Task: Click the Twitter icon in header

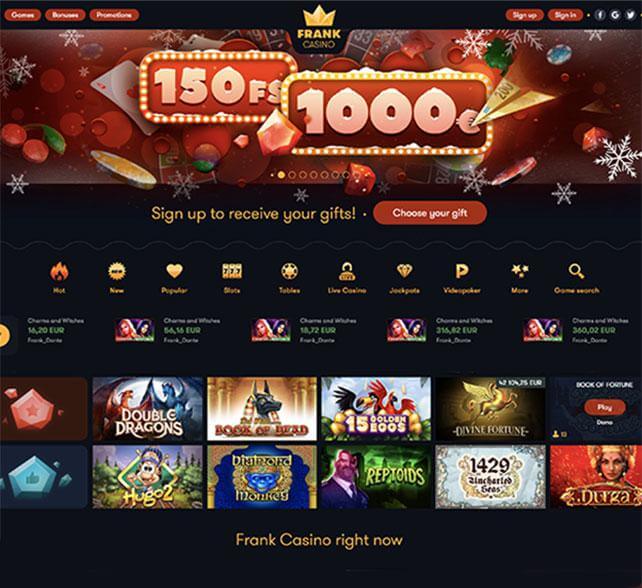Action: [630, 15]
